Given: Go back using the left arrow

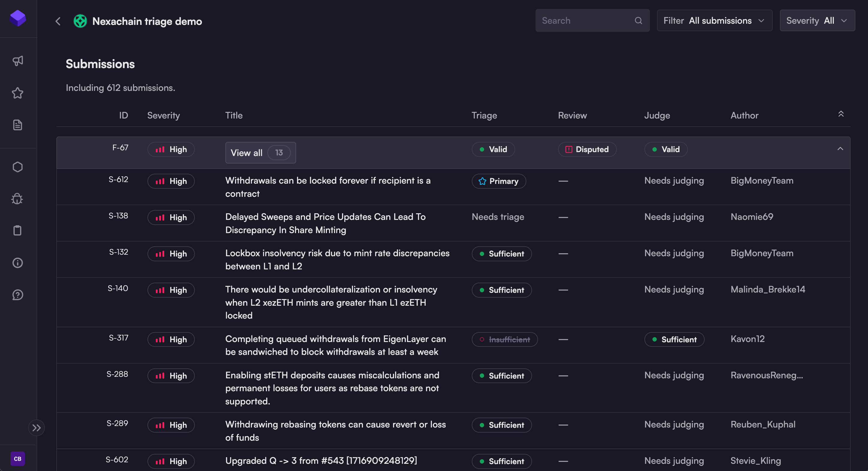Looking at the screenshot, I should 58,21.
